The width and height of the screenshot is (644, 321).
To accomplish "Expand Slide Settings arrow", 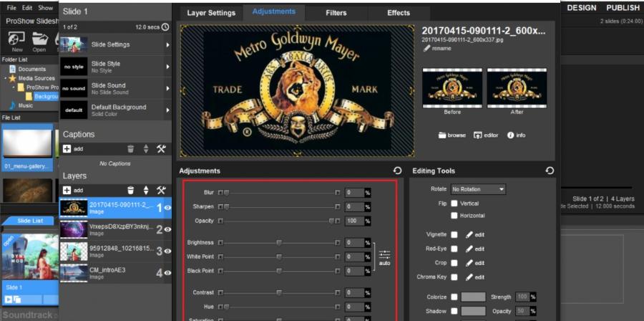I will 167,44.
